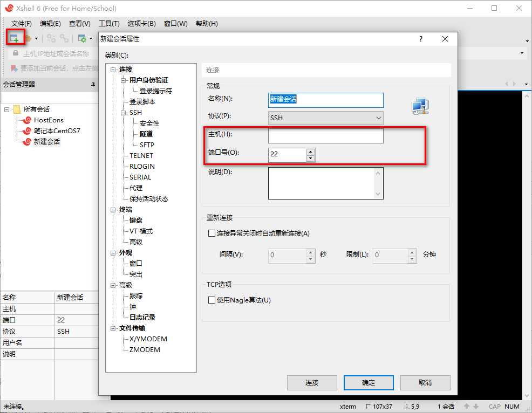Select 代理 in the category tree
Screen dimensions: 532x413
pyautogui.click(x=136, y=188)
